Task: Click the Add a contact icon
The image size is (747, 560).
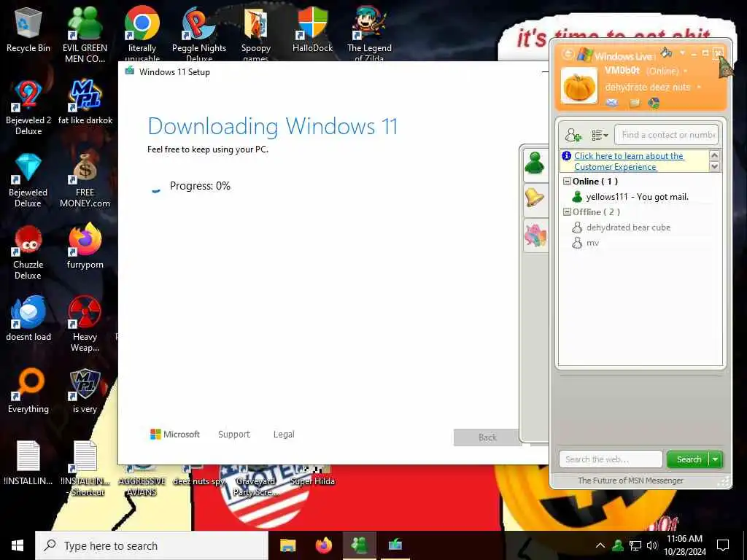Action: (573, 135)
